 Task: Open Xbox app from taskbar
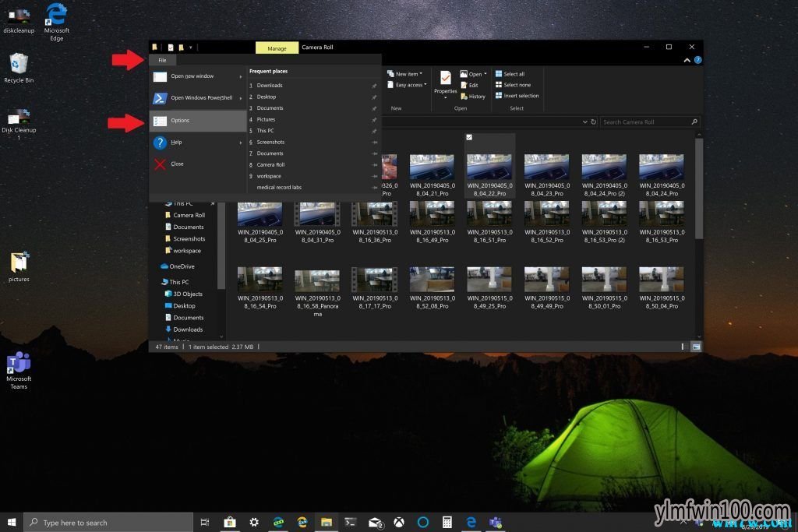398,523
